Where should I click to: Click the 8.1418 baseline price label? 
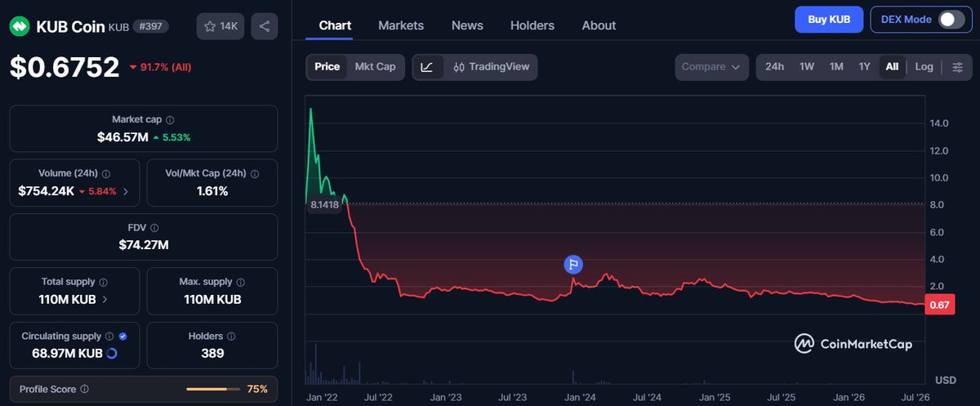click(x=323, y=204)
